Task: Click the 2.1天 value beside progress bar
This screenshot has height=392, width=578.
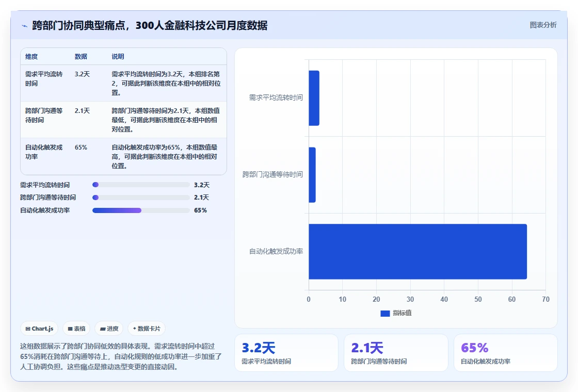Action: click(x=202, y=198)
